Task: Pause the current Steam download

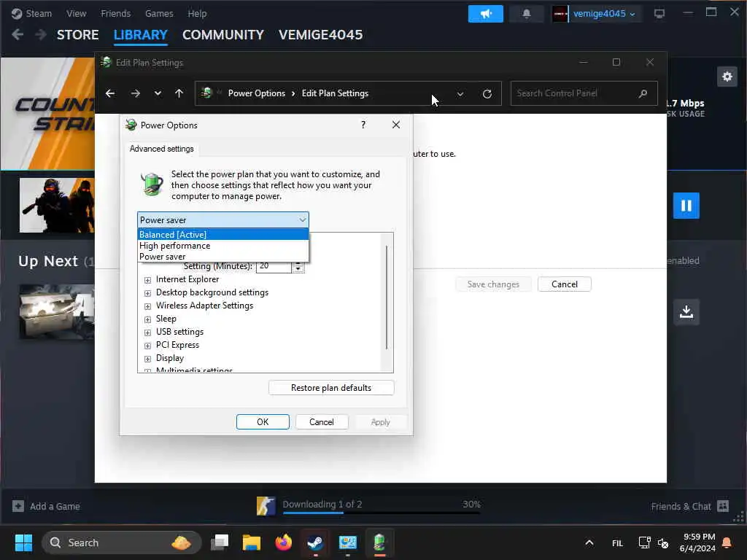Action: point(686,206)
